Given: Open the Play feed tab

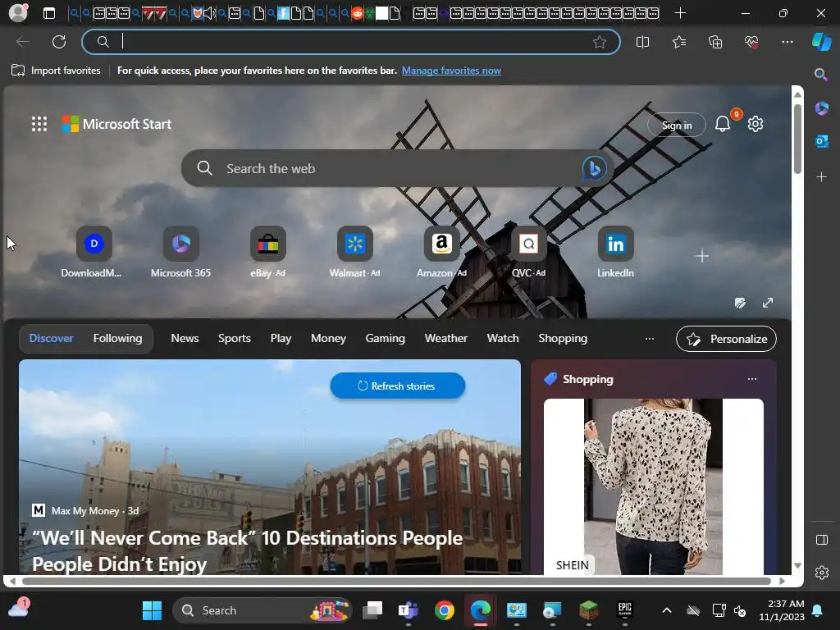Looking at the screenshot, I should [281, 339].
